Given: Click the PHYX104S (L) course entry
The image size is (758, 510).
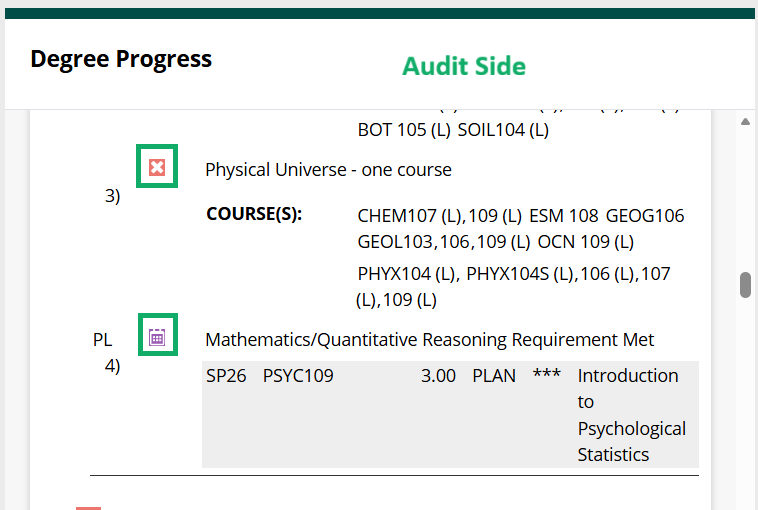Looking at the screenshot, I should 519,274.
